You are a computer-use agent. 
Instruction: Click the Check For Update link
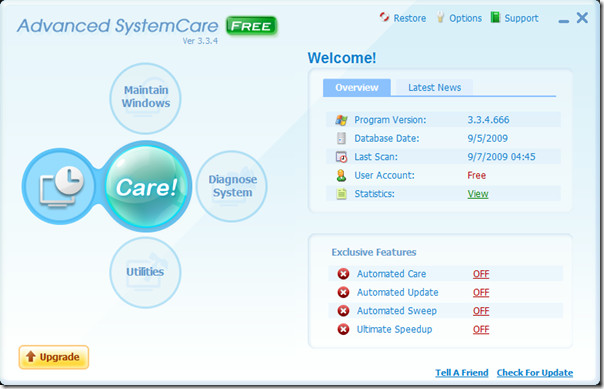pyautogui.click(x=535, y=372)
